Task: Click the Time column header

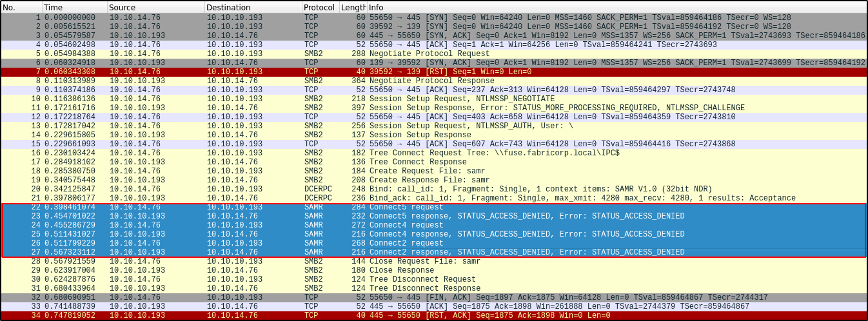Action: point(74,7)
